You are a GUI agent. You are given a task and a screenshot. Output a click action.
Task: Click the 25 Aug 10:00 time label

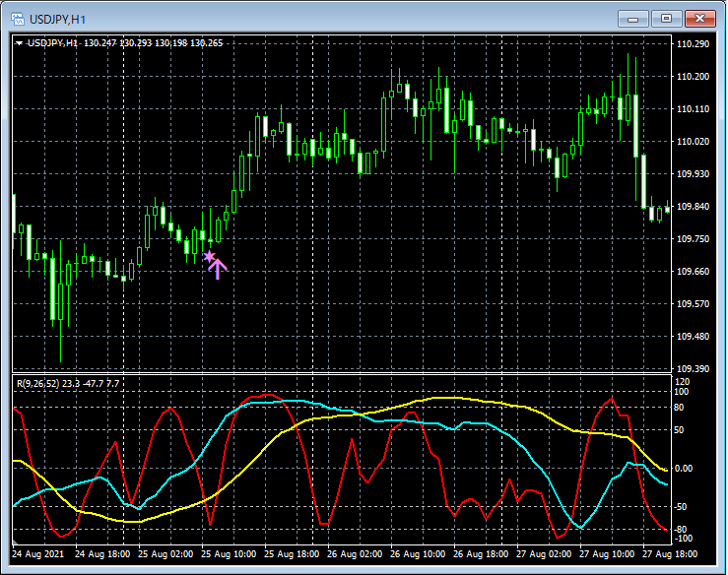(x=230, y=555)
